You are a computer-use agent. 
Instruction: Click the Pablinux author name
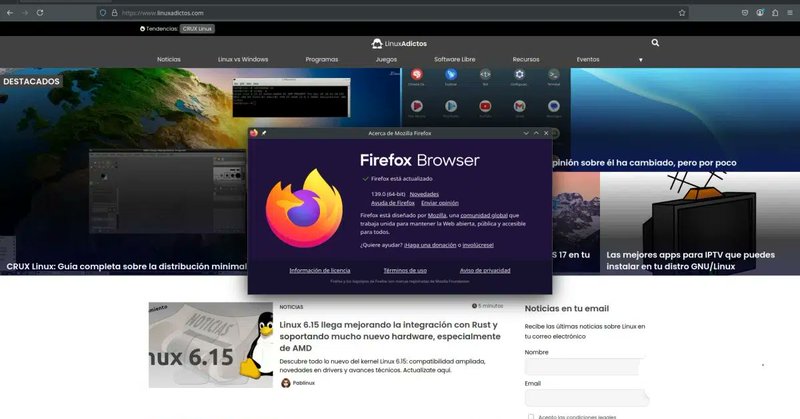click(x=304, y=383)
